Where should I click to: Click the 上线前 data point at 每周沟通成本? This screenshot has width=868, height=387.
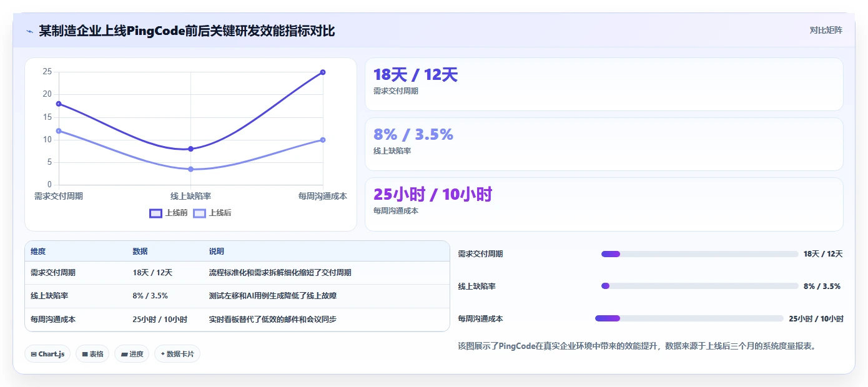(323, 72)
